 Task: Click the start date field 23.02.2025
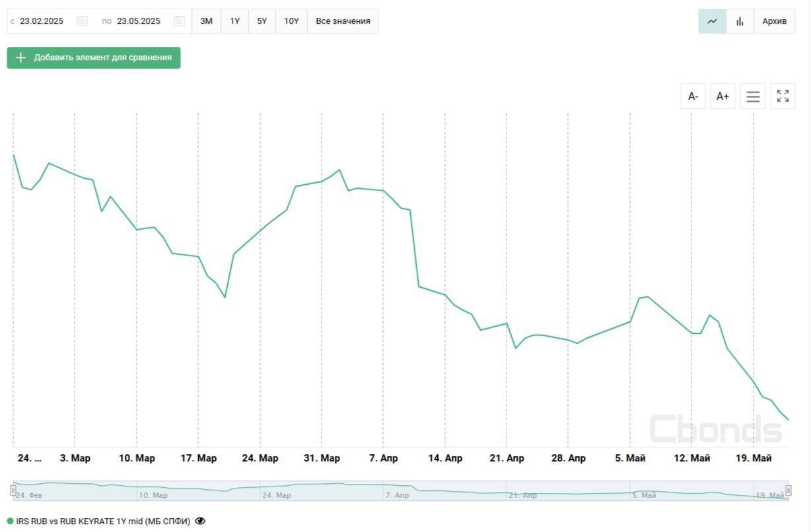42,21
